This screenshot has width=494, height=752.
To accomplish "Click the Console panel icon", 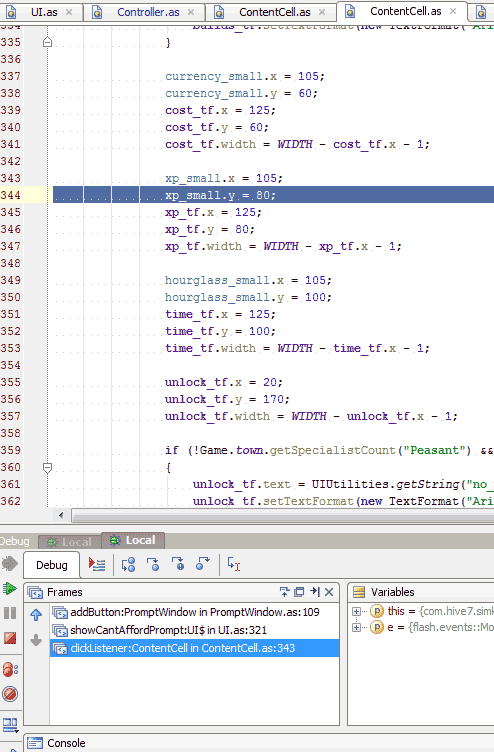I will click(x=35, y=743).
